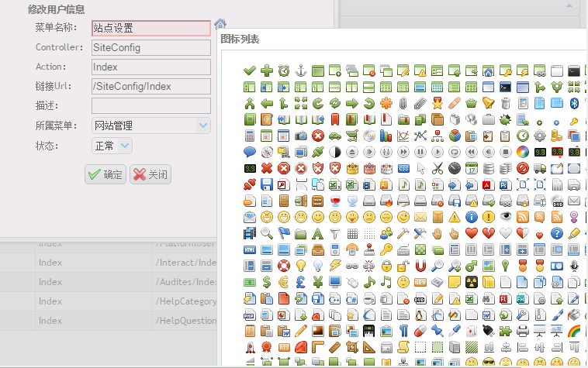Pick the gear cog icon
Image resolution: width=588 pixels, height=368 pixels.
(540, 136)
